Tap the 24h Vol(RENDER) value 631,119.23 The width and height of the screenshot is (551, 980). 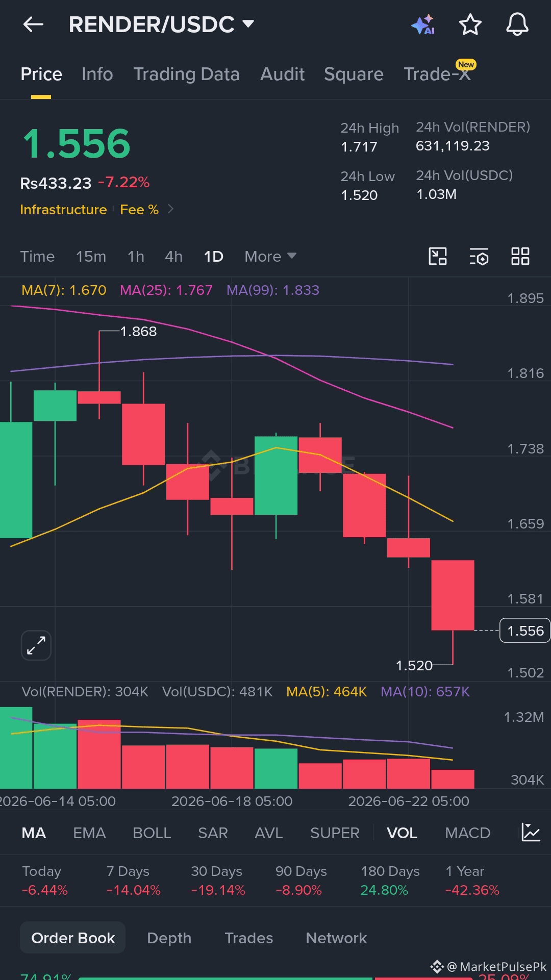tap(453, 146)
